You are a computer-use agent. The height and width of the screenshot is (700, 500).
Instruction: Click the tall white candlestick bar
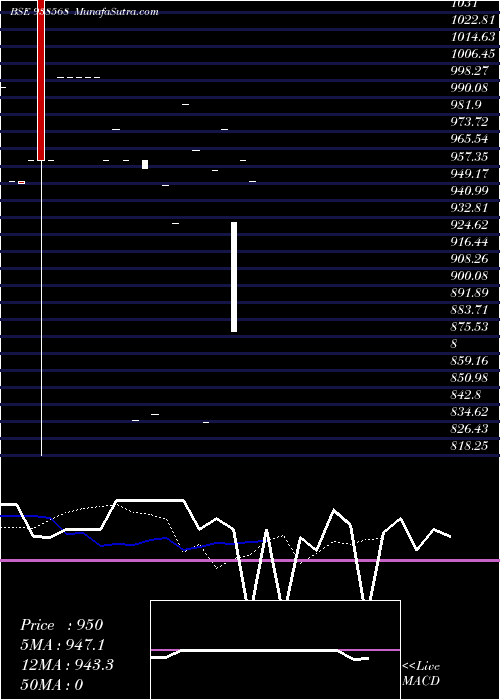click(x=234, y=277)
